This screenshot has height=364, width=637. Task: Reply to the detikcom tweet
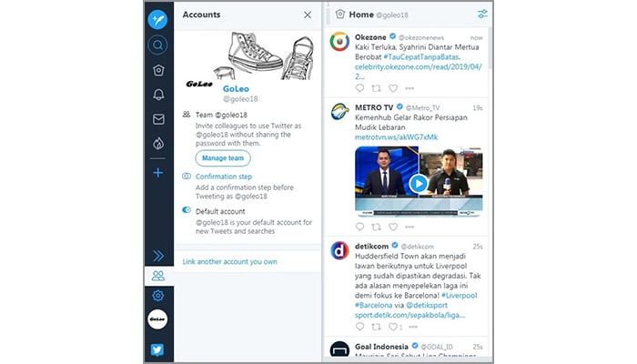pos(359,326)
